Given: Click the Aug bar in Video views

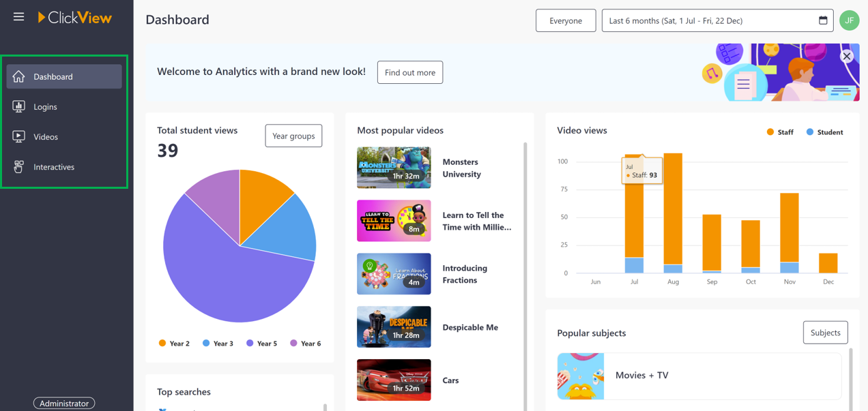Looking at the screenshot, I should point(673,213).
